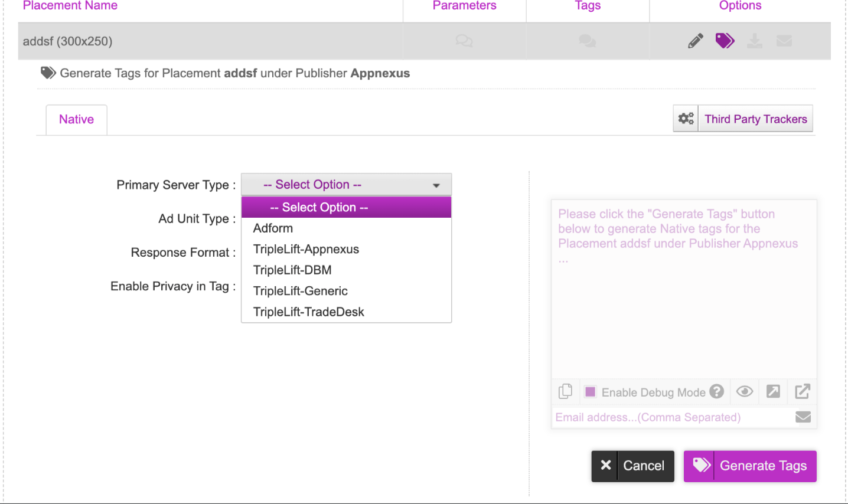Image resolution: width=848 pixels, height=504 pixels.
Task: Choose TripleLift-TradeDesk from the list
Action: pos(308,312)
